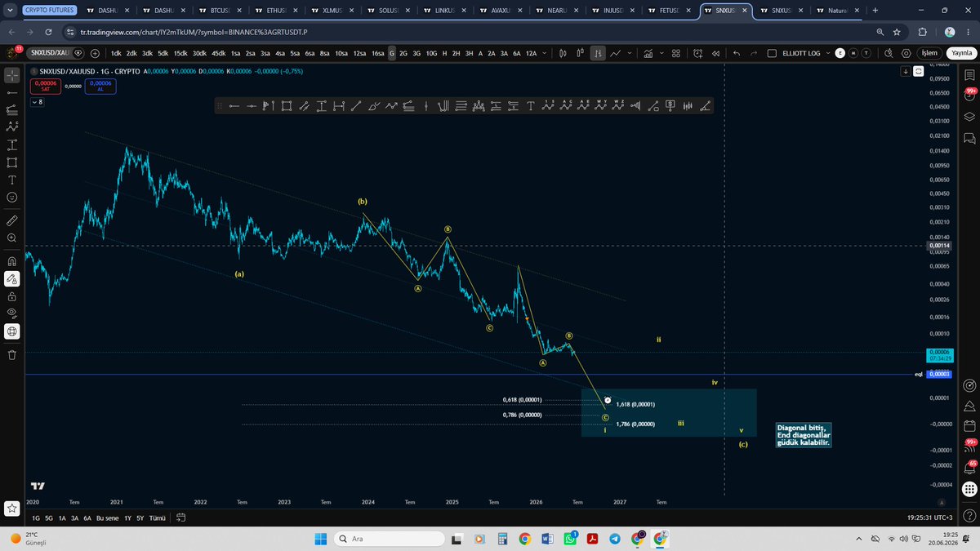This screenshot has width=980, height=551.
Task: Expand the timeframe list dropdown arrow
Action: click(x=546, y=53)
